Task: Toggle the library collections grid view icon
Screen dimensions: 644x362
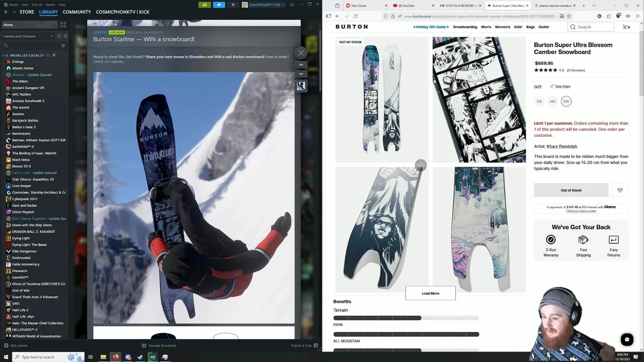Action: 63,24
